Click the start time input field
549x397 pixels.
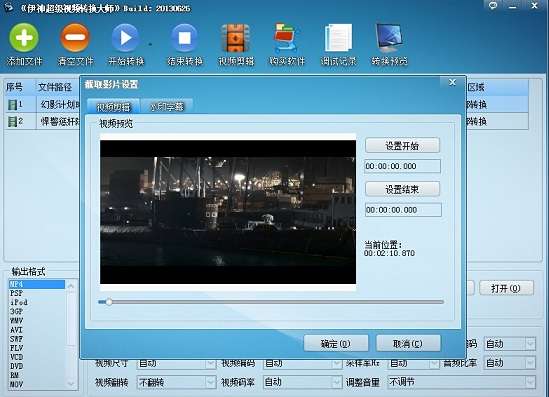point(403,166)
